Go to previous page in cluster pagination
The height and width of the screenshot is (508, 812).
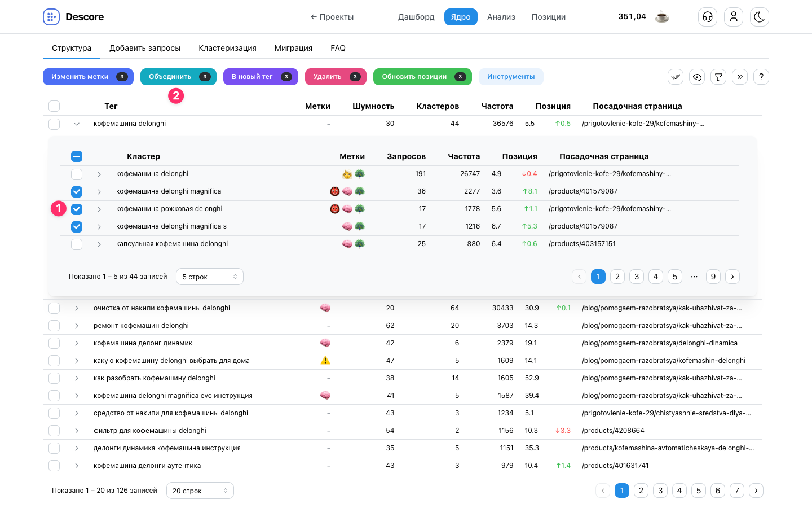point(579,277)
